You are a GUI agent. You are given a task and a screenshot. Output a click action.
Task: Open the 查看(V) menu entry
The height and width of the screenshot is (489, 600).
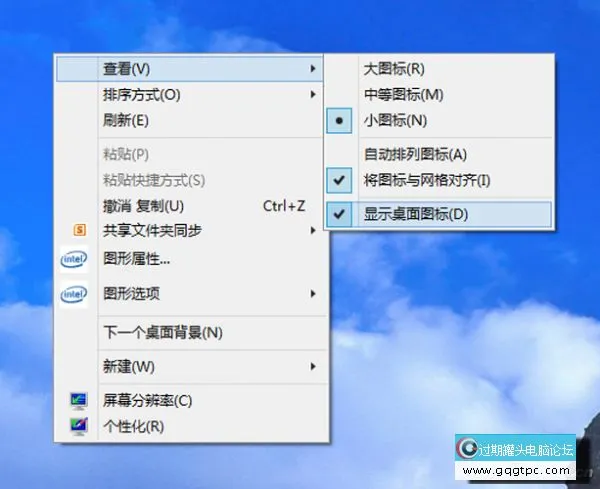pos(190,68)
